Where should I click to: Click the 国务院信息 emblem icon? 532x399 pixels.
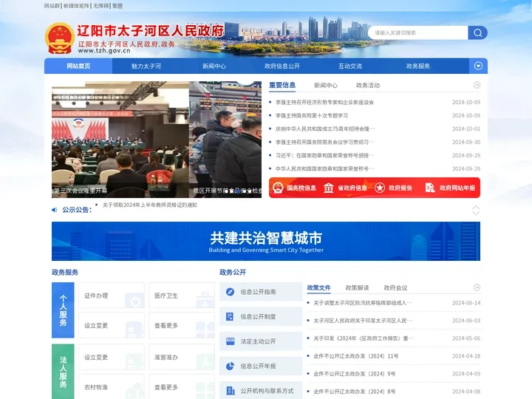278,188
